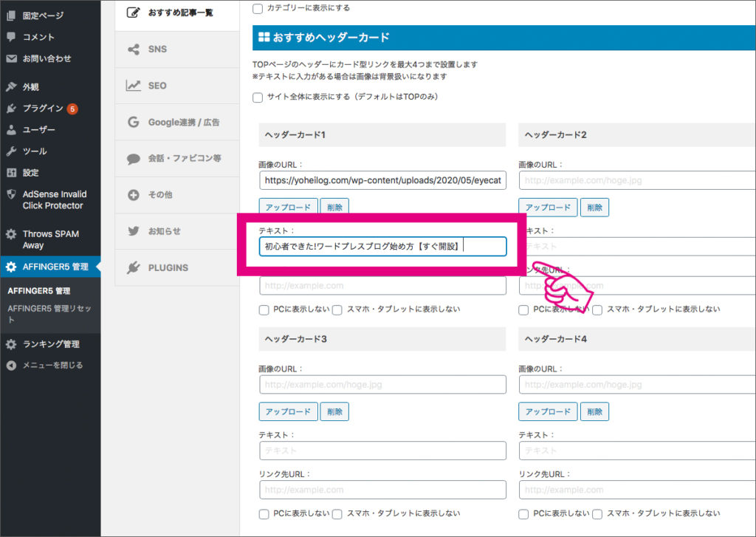Click アップロード button under ヘッダーカード1
Screen dimensions: 756x537
[288, 207]
